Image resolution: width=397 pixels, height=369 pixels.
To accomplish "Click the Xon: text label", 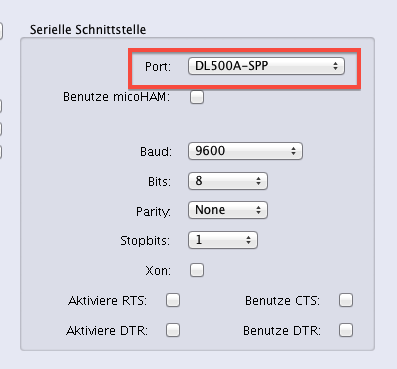I will (x=158, y=271).
